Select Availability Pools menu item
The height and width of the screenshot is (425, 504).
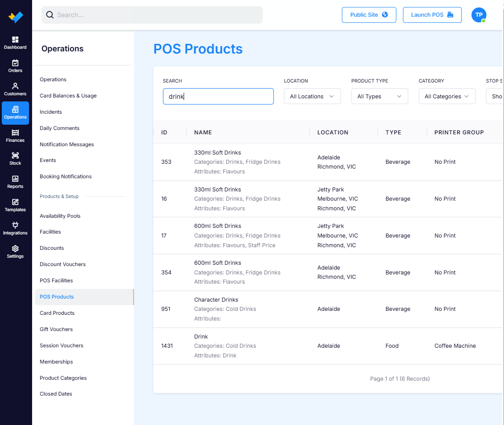tap(60, 216)
